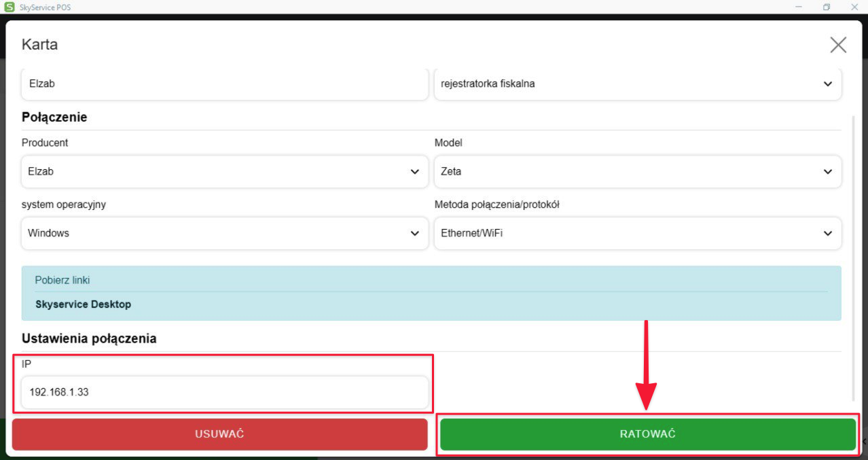Expand the Producent dropdown showing Elzab

coord(224,172)
